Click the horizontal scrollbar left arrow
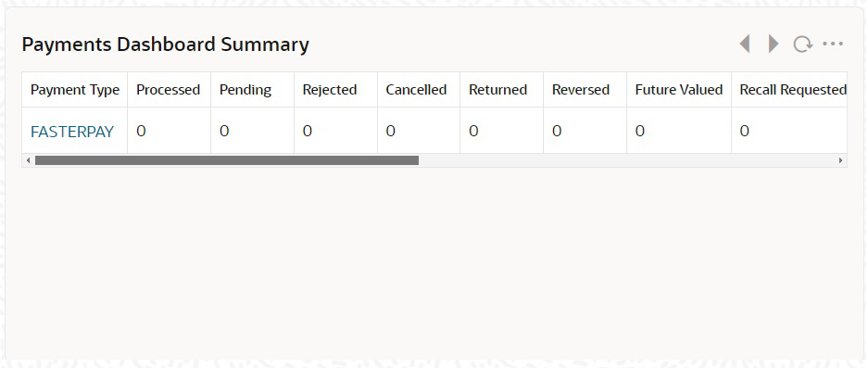The height and width of the screenshot is (368, 868). (x=28, y=160)
